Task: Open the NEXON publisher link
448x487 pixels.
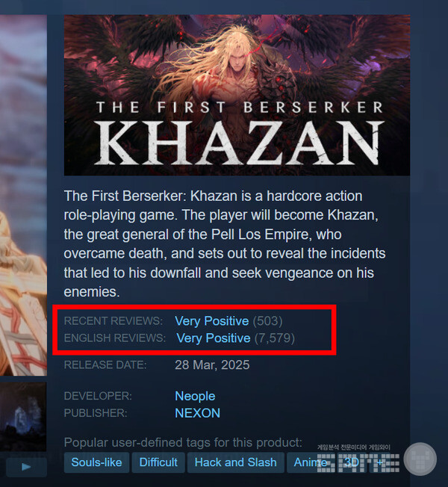Action: [x=197, y=413]
